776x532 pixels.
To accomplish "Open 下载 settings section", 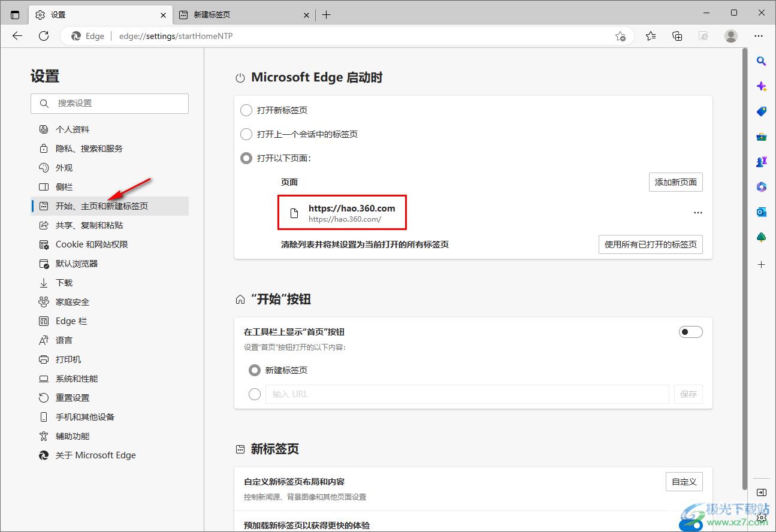I will pos(110,283).
